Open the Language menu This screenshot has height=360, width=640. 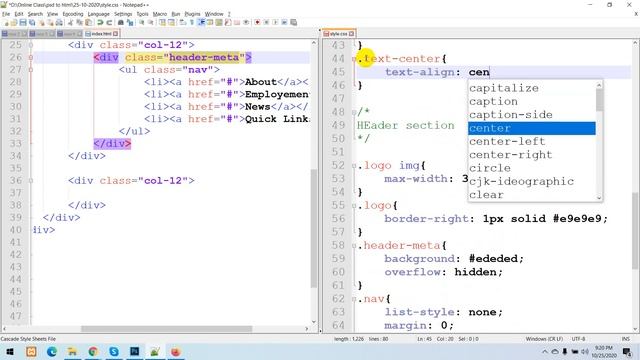(98, 14)
